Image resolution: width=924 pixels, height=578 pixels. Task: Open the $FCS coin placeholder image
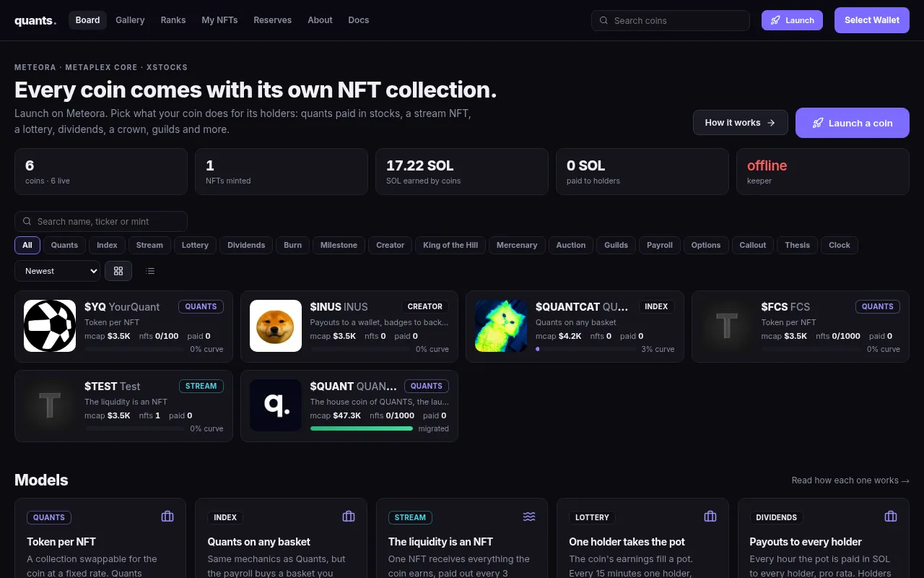(x=727, y=326)
